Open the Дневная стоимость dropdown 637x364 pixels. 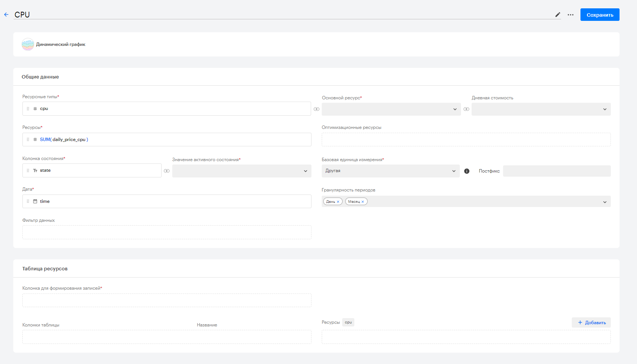[x=541, y=109]
